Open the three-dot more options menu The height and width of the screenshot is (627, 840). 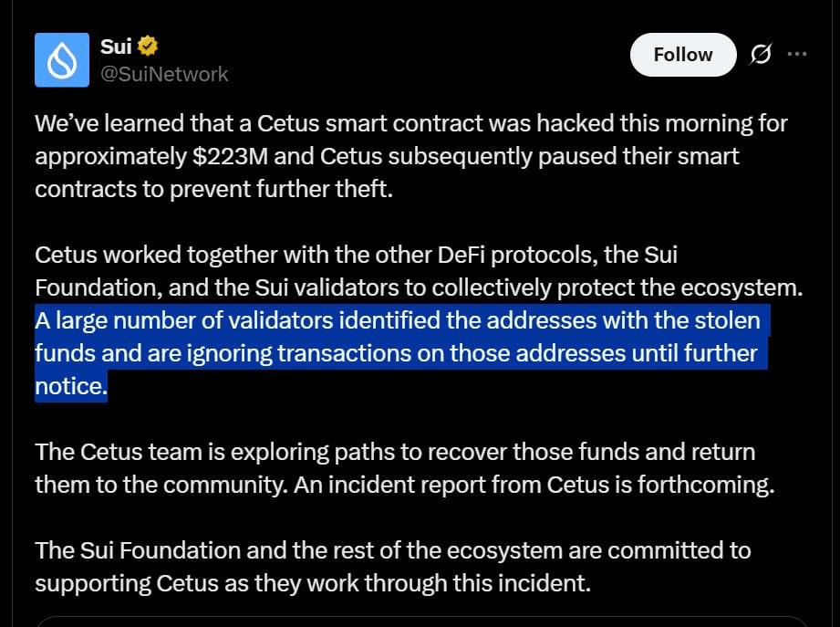pyautogui.click(x=797, y=54)
